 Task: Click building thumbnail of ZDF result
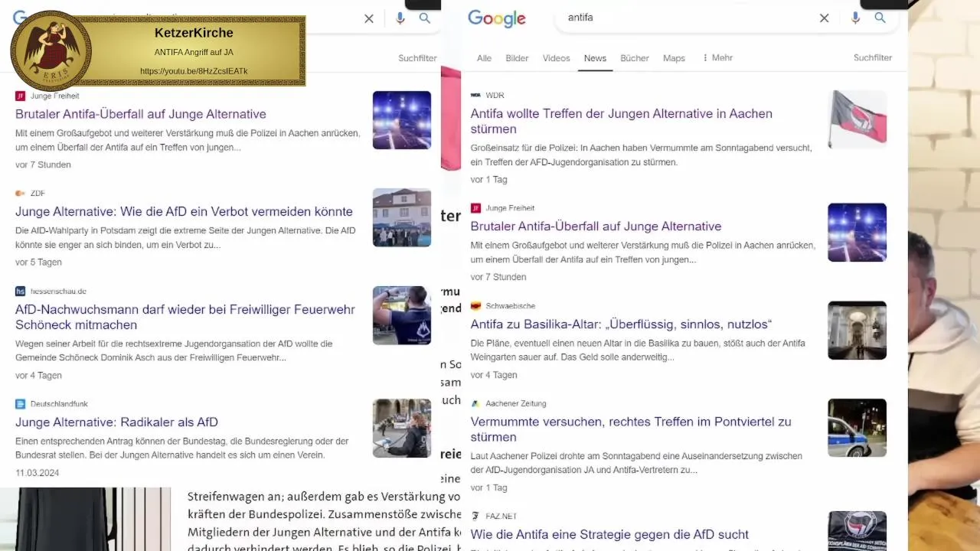click(402, 218)
